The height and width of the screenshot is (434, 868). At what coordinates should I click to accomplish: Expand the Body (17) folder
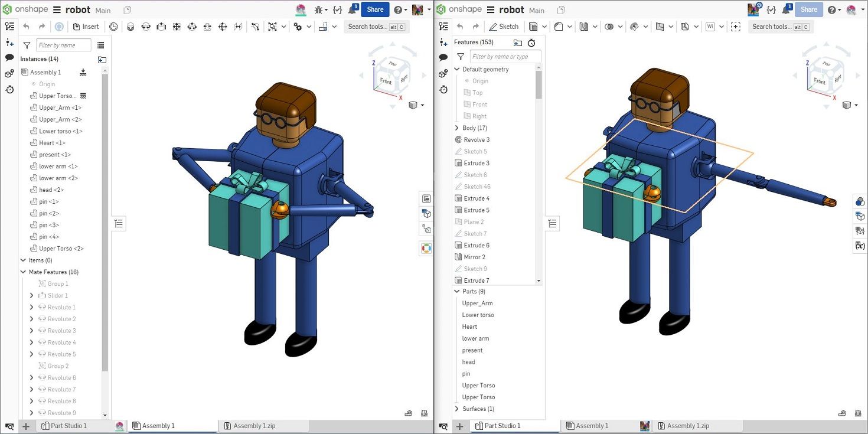point(457,128)
